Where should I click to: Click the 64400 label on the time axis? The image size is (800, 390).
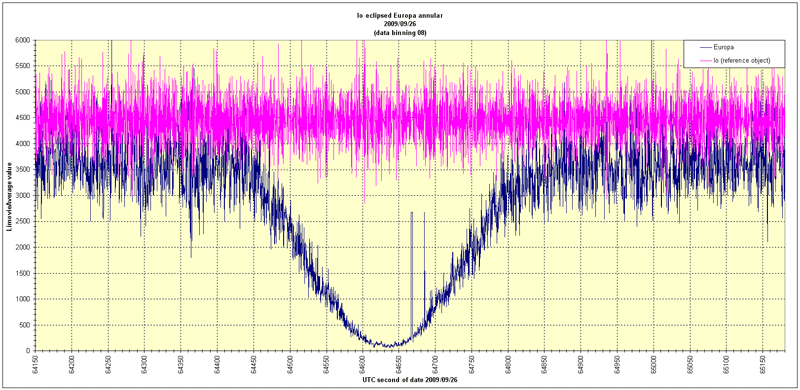point(217,363)
